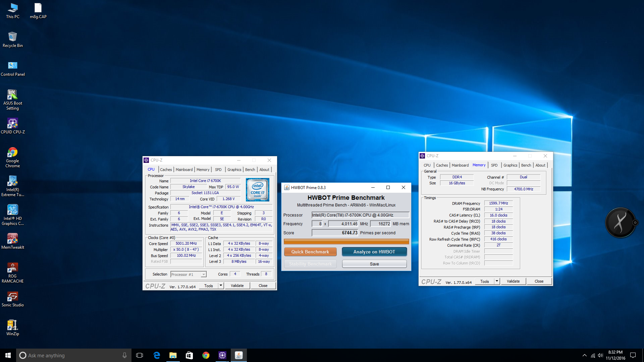Click the HWBOT Processor name field

pyautogui.click(x=360, y=215)
